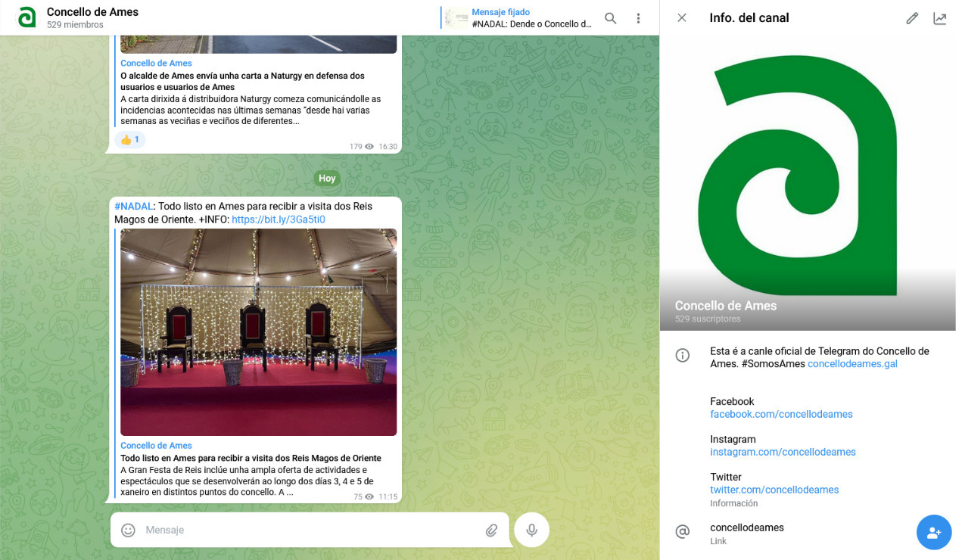Open concellodeames.gal website link
The height and width of the screenshot is (560, 962).
tap(852, 364)
